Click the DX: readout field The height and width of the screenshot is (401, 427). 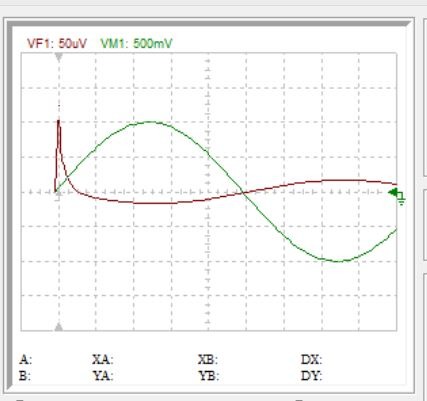coord(311,360)
